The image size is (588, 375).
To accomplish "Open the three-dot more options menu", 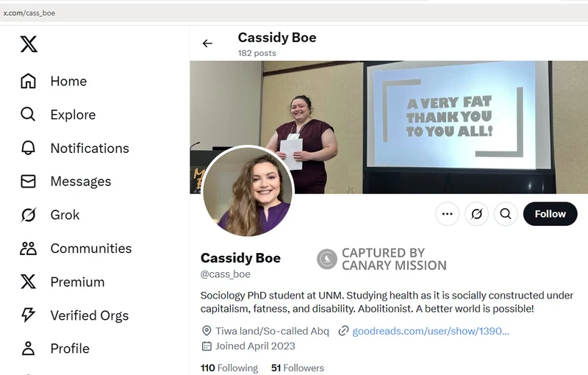I will (x=447, y=214).
